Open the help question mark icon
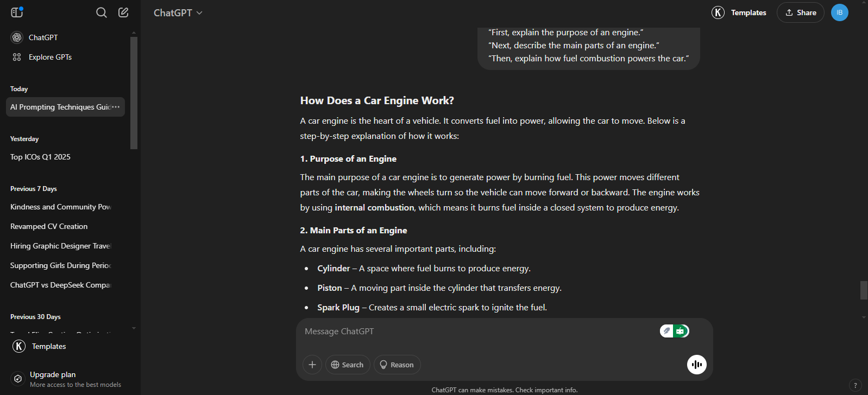 point(855,385)
